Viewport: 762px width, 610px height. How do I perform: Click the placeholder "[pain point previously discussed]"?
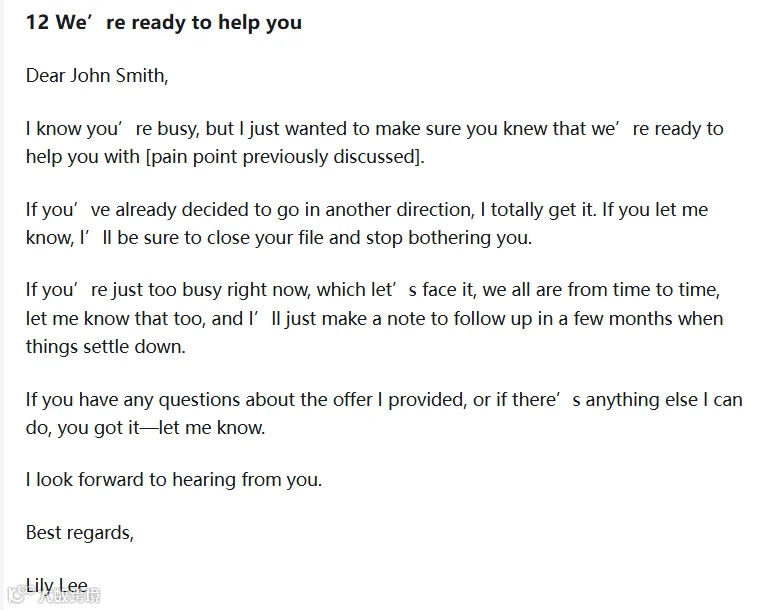(x=283, y=157)
